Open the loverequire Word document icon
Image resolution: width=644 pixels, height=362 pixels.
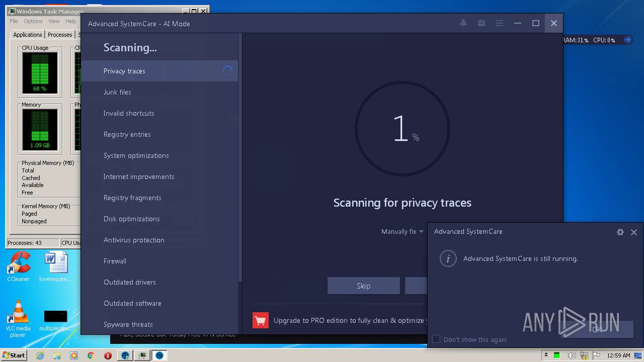pyautogui.click(x=56, y=267)
